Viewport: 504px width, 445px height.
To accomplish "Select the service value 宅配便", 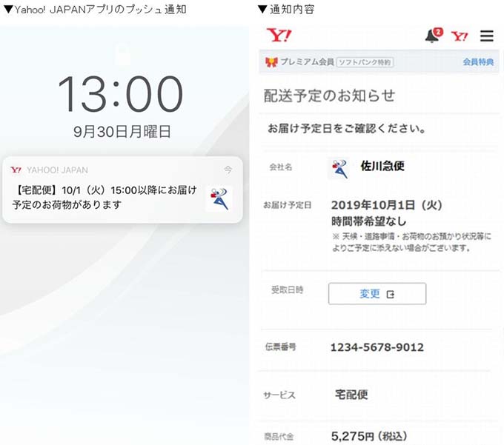I will (351, 394).
